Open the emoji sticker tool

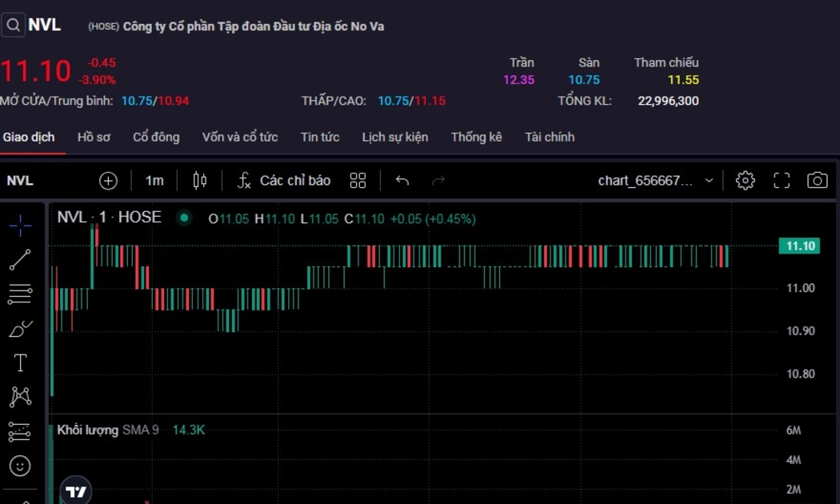(x=20, y=465)
